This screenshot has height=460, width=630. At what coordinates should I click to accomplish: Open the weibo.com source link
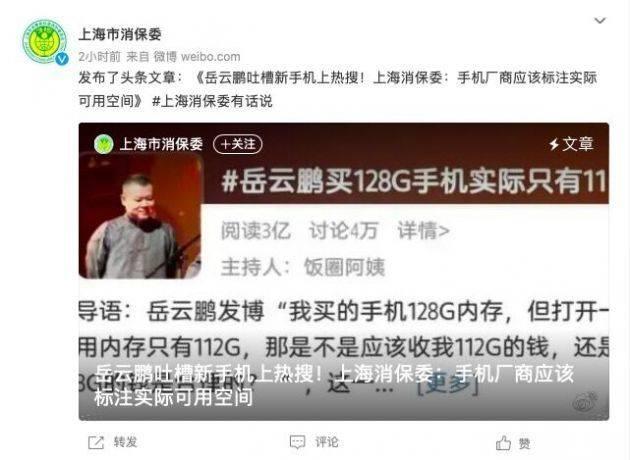211,57
